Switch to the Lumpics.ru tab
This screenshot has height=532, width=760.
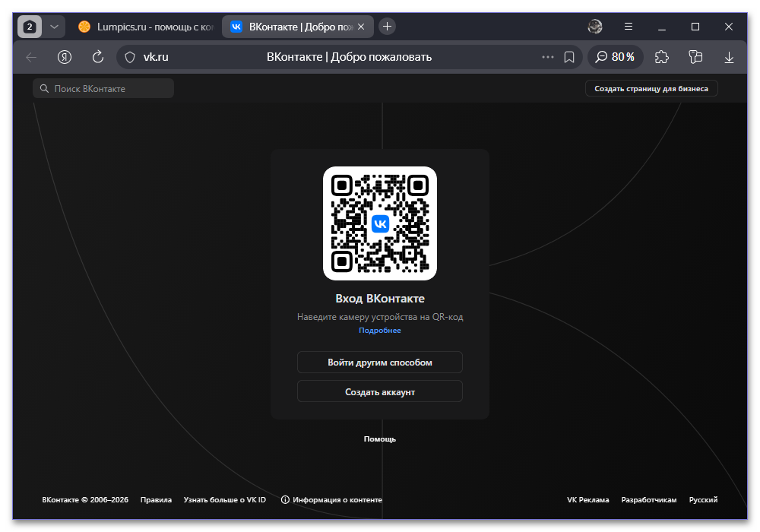coord(145,27)
